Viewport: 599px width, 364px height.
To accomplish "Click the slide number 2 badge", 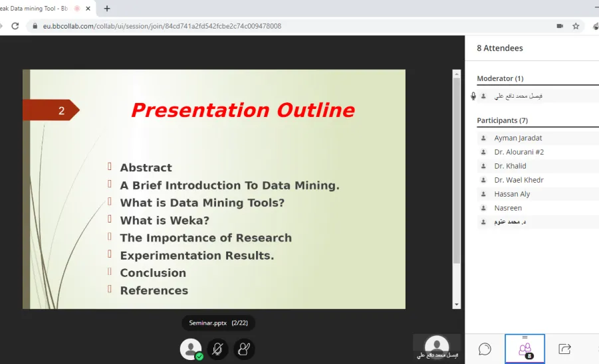I will pos(51,110).
